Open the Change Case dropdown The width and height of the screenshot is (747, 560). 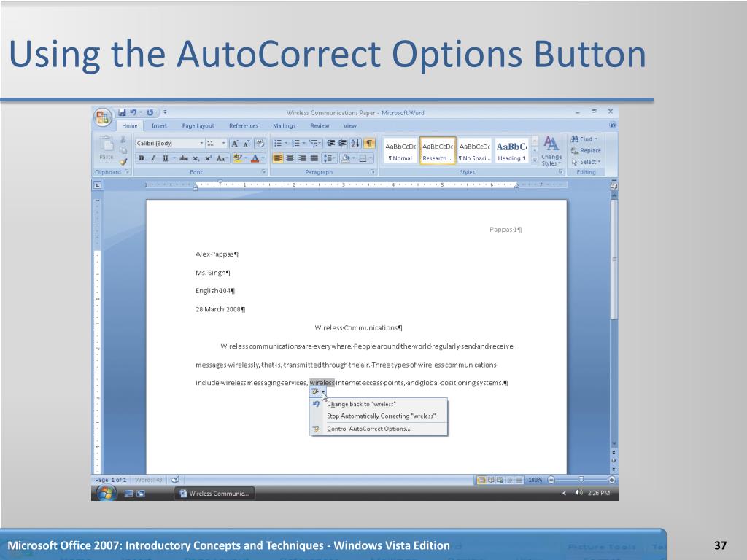coord(222,158)
